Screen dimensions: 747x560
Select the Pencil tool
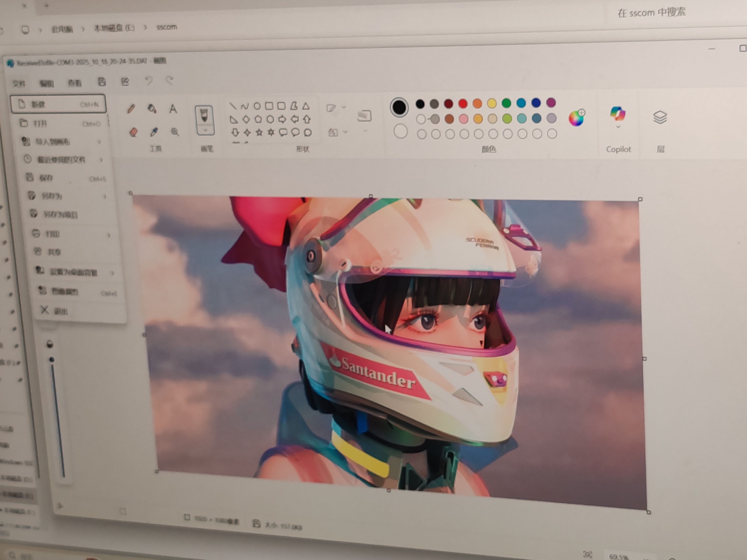click(x=131, y=109)
